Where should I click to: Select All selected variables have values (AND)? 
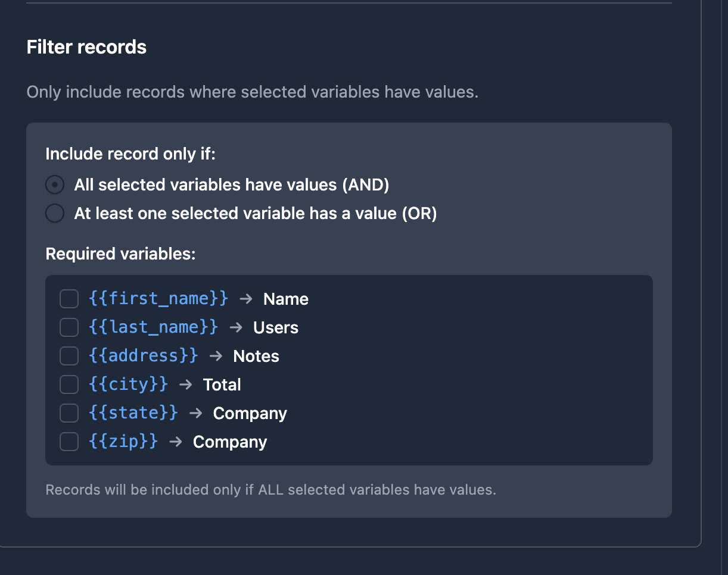[55, 185]
